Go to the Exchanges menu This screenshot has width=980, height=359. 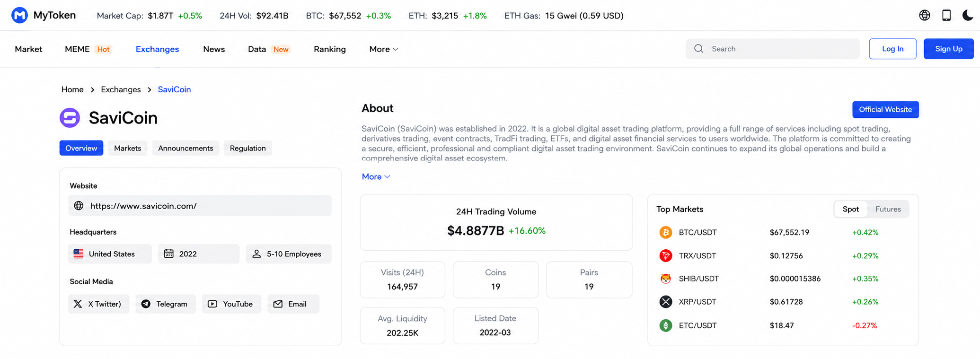157,49
